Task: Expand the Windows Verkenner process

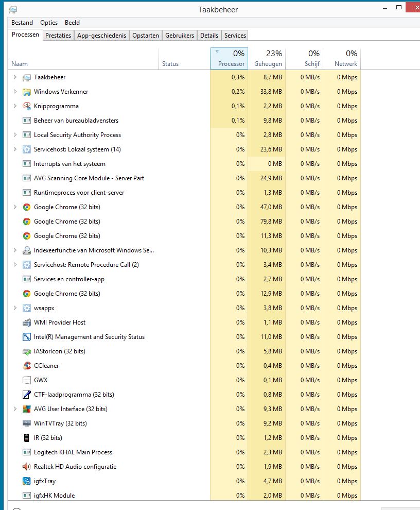Action: [x=15, y=91]
